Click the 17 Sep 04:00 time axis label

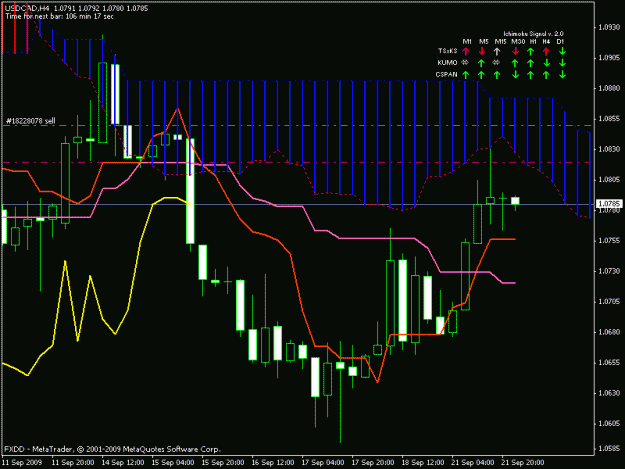323,463
